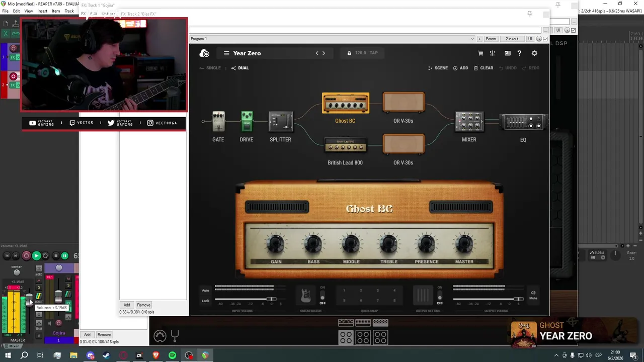Click CLEAR to empty the signal chain

(483, 68)
